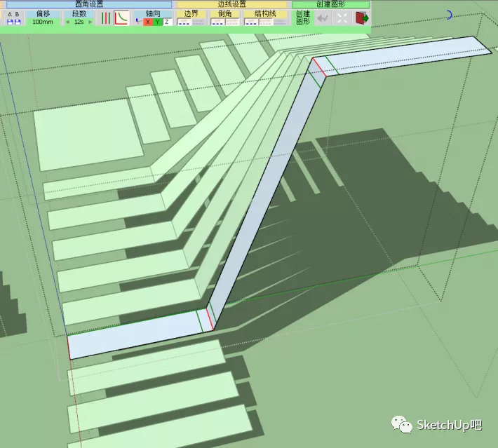
Task: Toggle smooth option under 结构线
Action: [266, 22]
